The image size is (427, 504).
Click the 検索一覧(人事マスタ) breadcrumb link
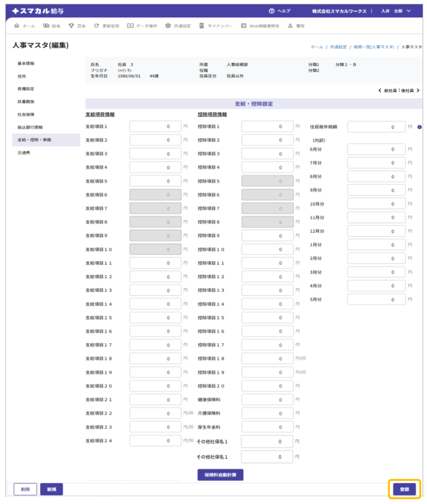point(374,47)
